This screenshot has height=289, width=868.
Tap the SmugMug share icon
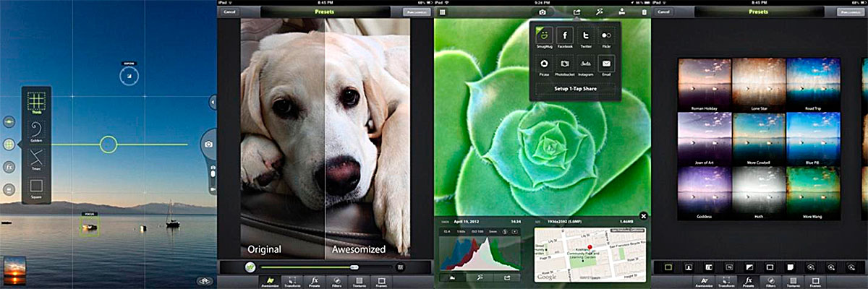544,37
